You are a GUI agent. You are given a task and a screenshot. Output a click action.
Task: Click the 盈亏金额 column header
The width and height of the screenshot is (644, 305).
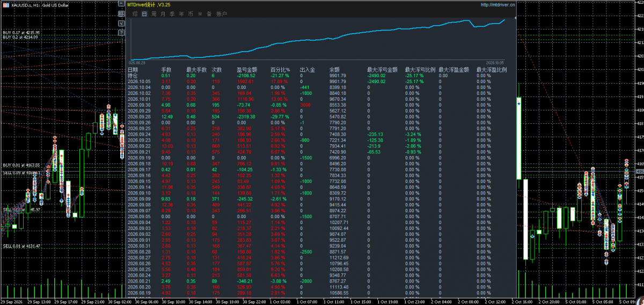[x=246, y=70]
